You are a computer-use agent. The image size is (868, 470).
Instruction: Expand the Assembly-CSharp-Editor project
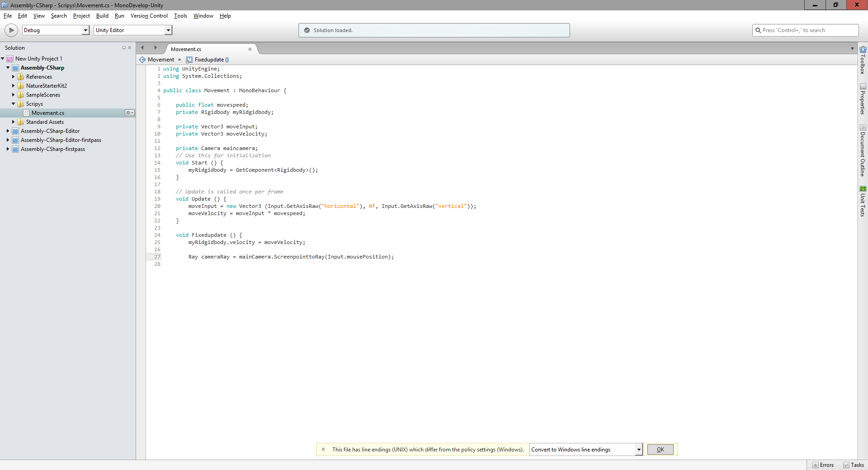coord(8,131)
